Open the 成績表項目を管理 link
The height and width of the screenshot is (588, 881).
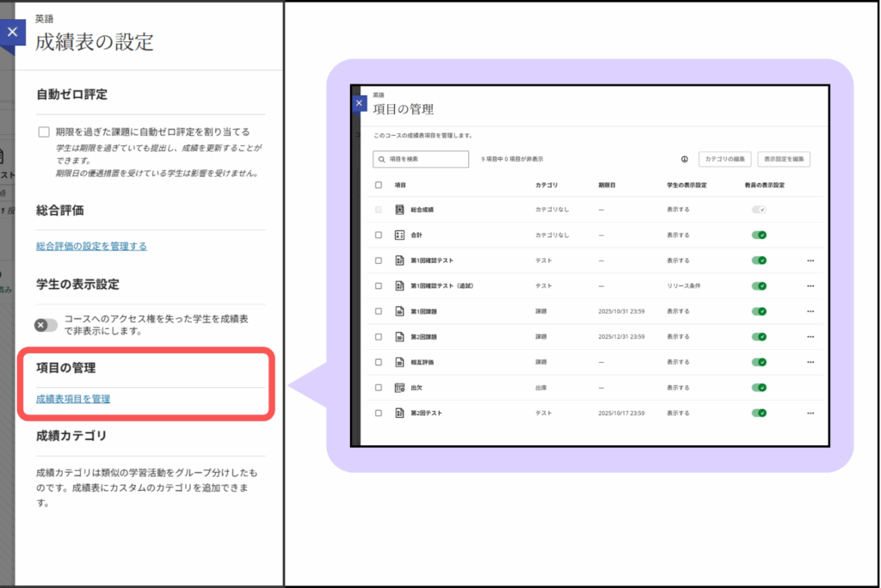click(x=73, y=399)
